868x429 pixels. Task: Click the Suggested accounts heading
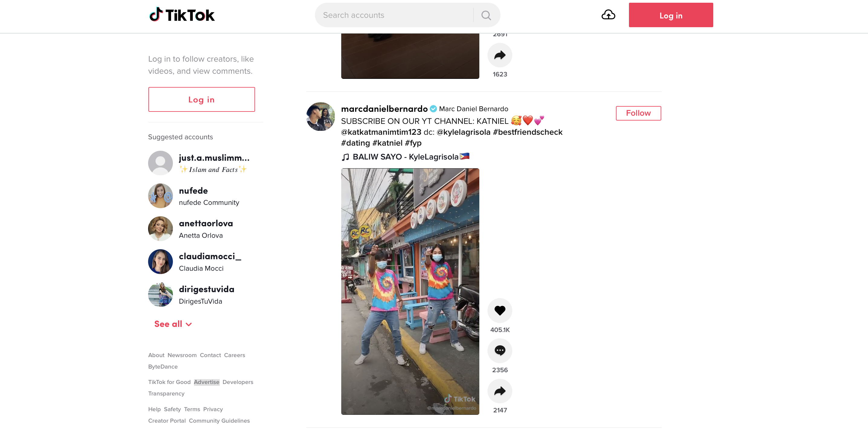(181, 137)
